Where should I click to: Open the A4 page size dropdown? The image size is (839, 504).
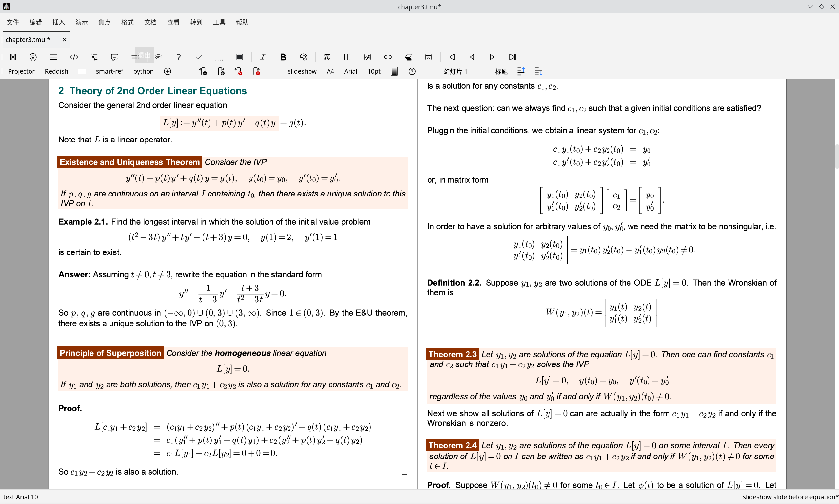click(x=330, y=71)
